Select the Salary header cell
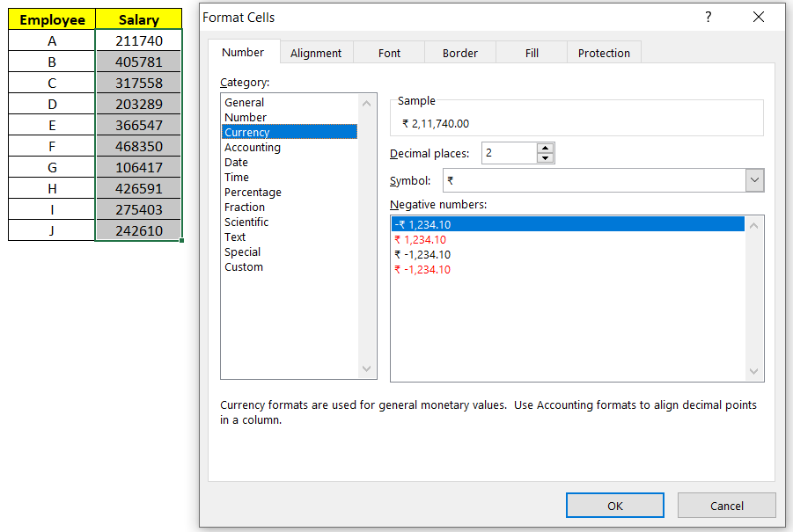Image resolution: width=793 pixels, height=532 pixels. tap(137, 18)
